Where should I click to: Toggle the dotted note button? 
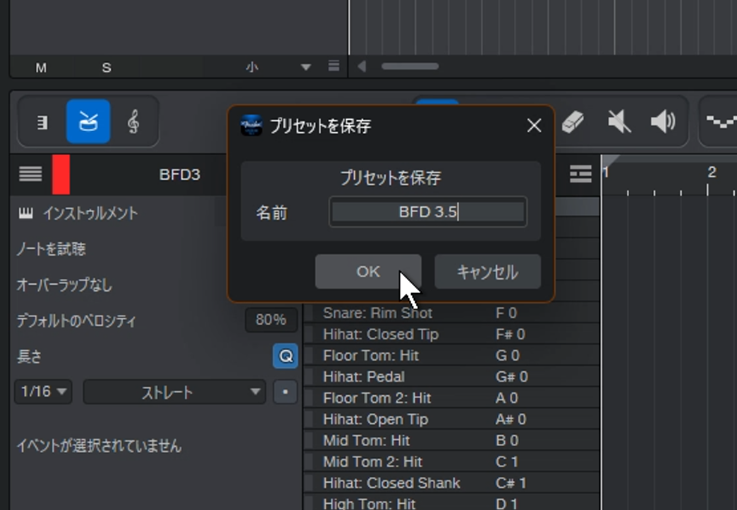285,392
